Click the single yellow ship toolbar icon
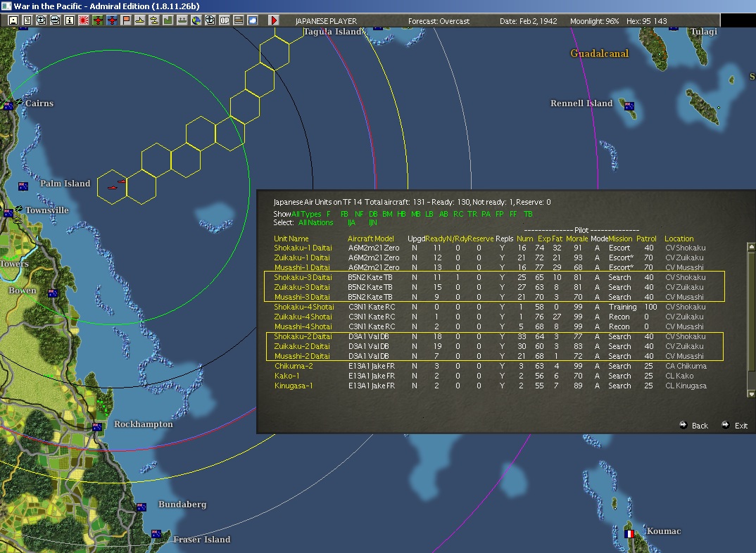 point(140,20)
